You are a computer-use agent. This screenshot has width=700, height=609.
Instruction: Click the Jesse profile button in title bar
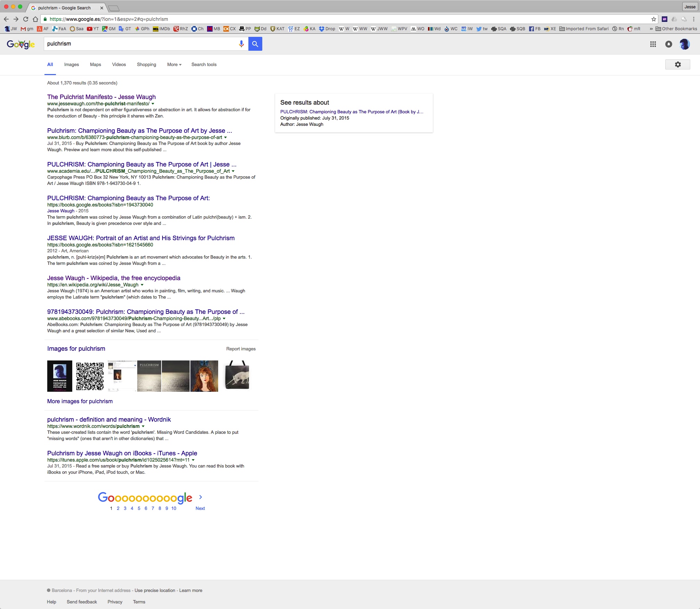click(x=690, y=7)
